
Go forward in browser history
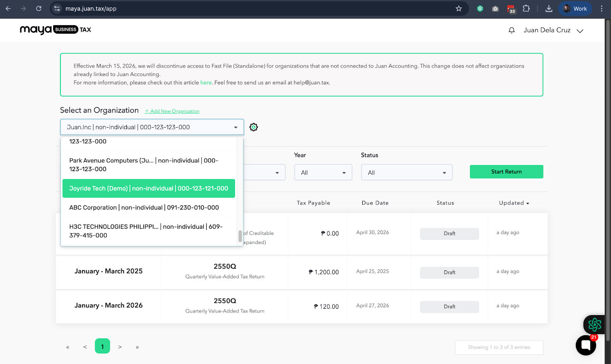tap(23, 8)
